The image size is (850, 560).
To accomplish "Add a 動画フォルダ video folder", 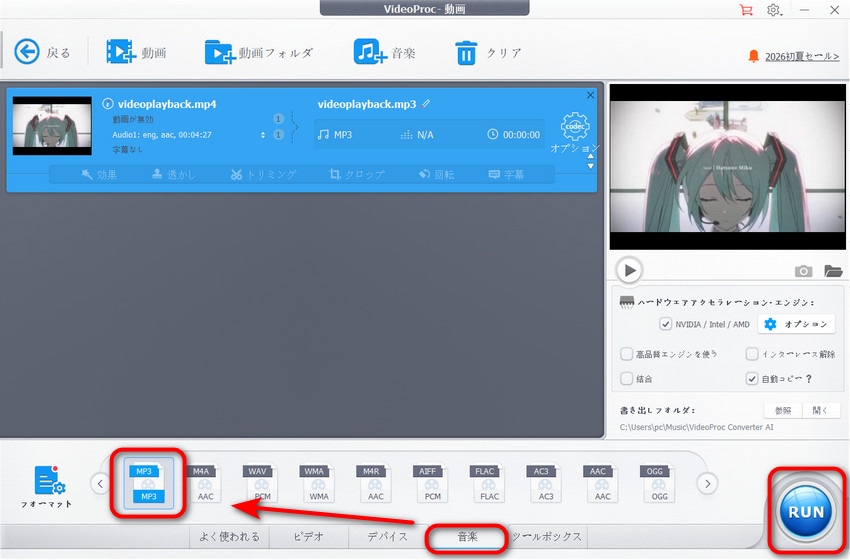I will [x=220, y=53].
